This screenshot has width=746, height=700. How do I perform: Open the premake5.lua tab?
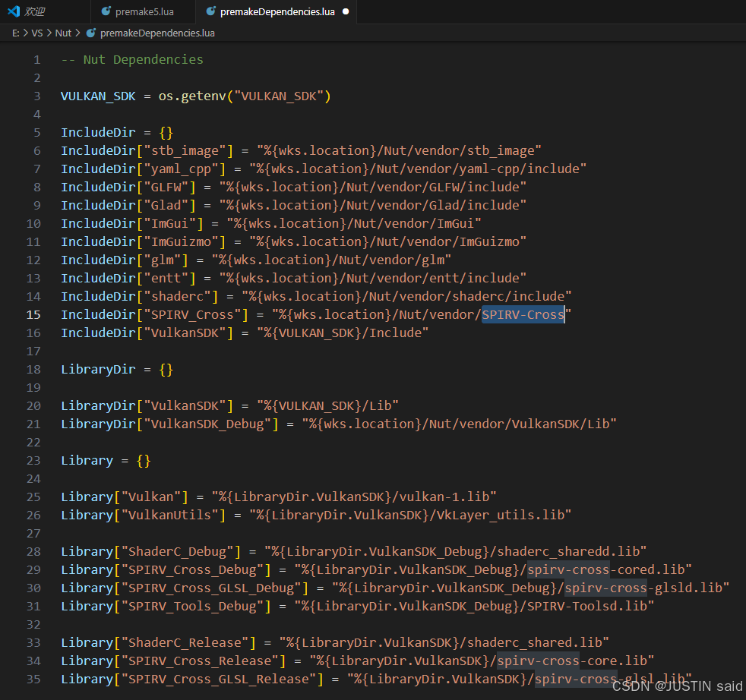pyautogui.click(x=144, y=11)
